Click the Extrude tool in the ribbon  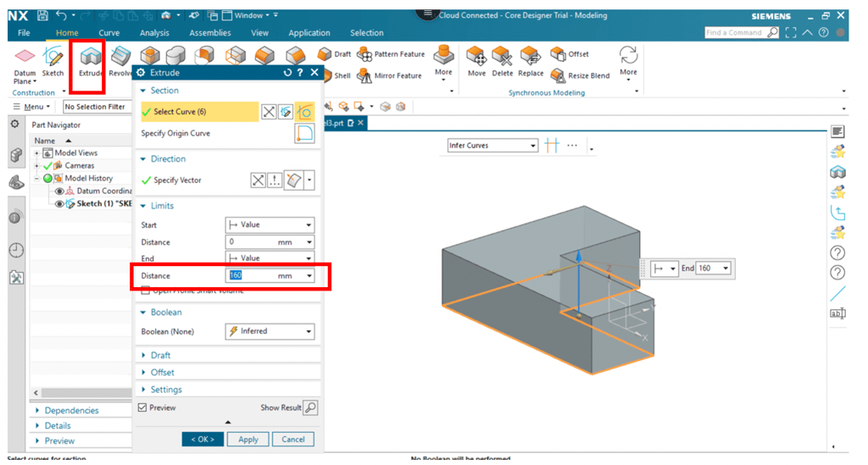tap(90, 59)
